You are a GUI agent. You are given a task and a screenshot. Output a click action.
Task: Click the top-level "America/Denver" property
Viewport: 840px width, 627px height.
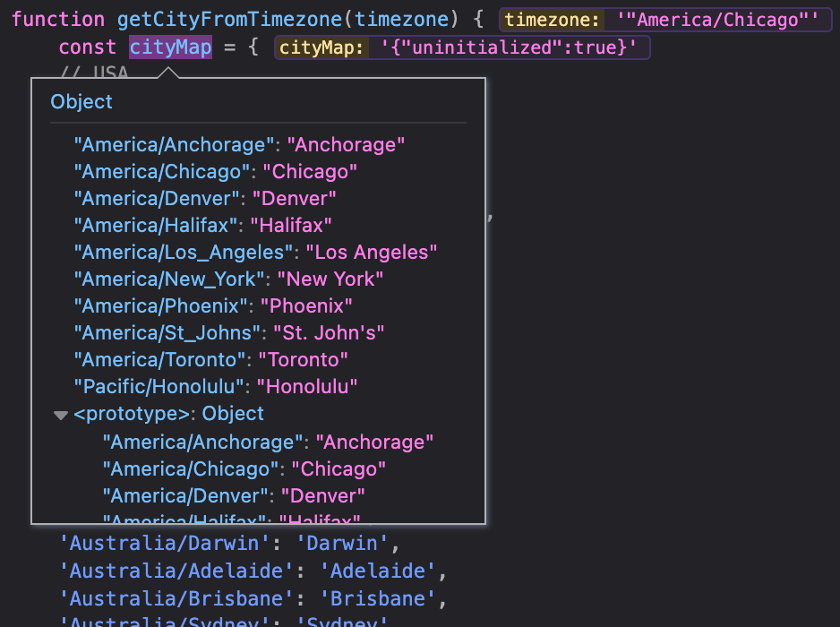coord(205,198)
